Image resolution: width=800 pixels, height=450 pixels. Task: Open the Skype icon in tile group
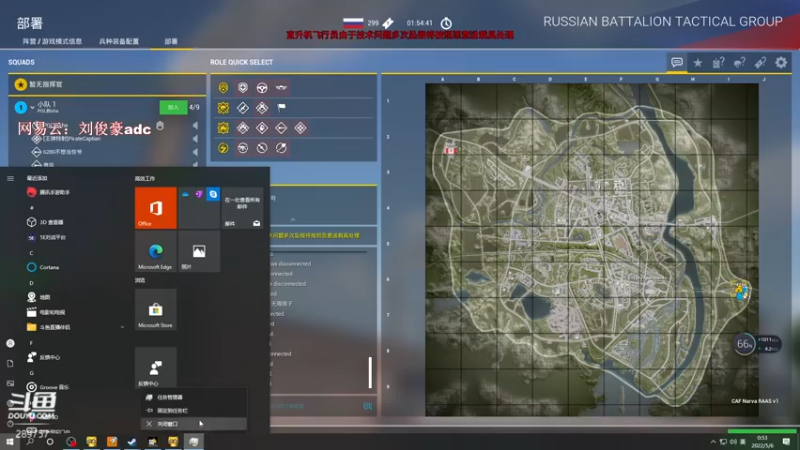pos(213,194)
